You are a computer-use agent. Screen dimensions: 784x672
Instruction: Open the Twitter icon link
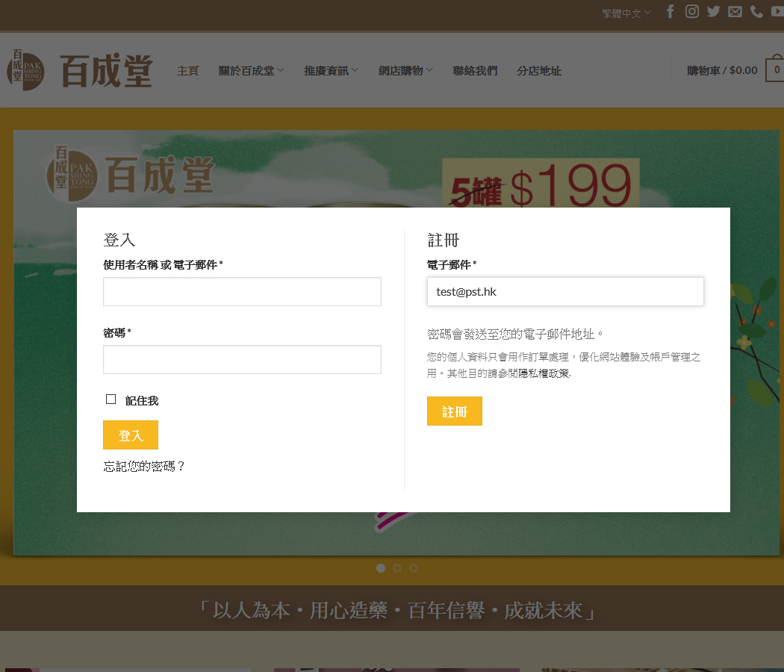pos(714,11)
